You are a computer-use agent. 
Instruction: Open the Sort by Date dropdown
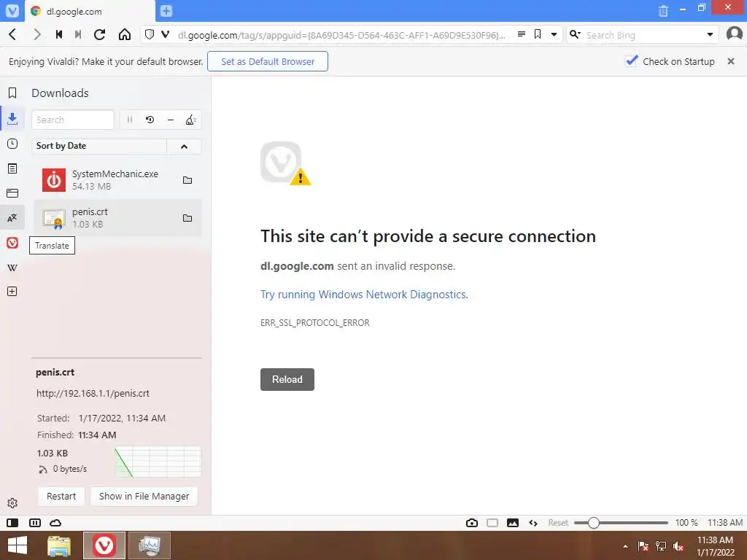pyautogui.click(x=99, y=146)
